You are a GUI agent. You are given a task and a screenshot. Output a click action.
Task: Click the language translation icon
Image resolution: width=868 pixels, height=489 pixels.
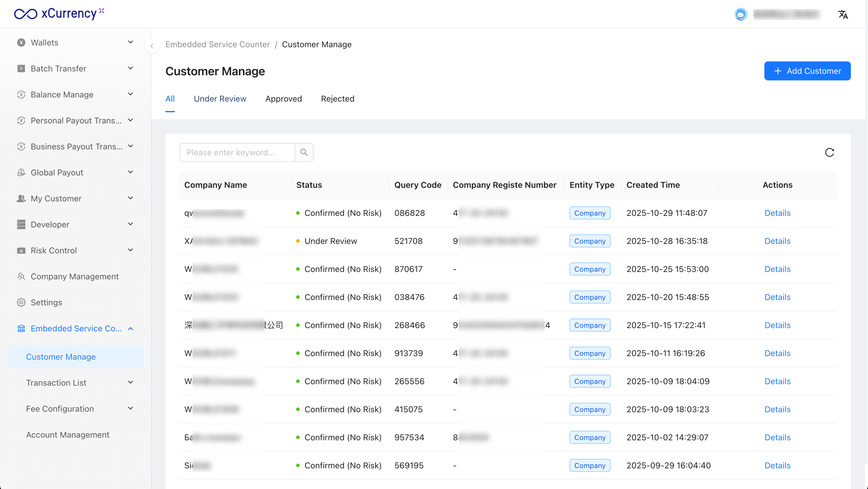click(843, 14)
